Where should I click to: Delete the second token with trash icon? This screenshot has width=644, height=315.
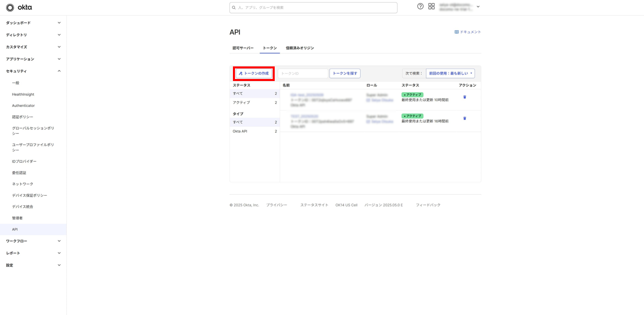tap(464, 118)
